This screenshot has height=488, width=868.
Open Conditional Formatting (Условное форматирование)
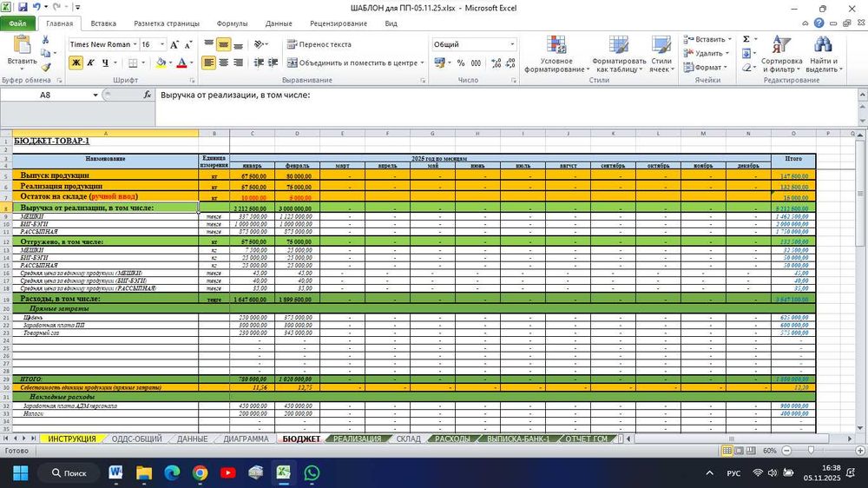[556, 54]
